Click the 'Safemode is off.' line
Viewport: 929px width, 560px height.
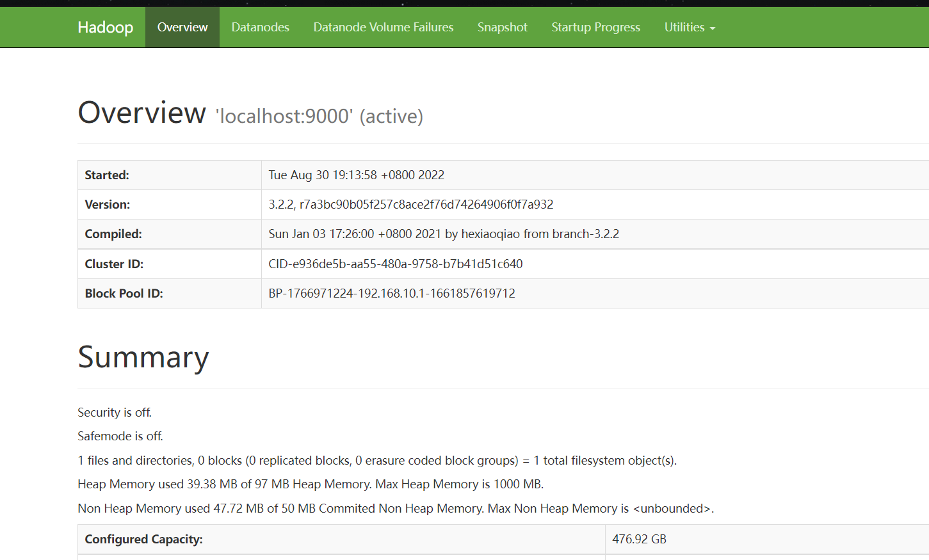point(120,436)
